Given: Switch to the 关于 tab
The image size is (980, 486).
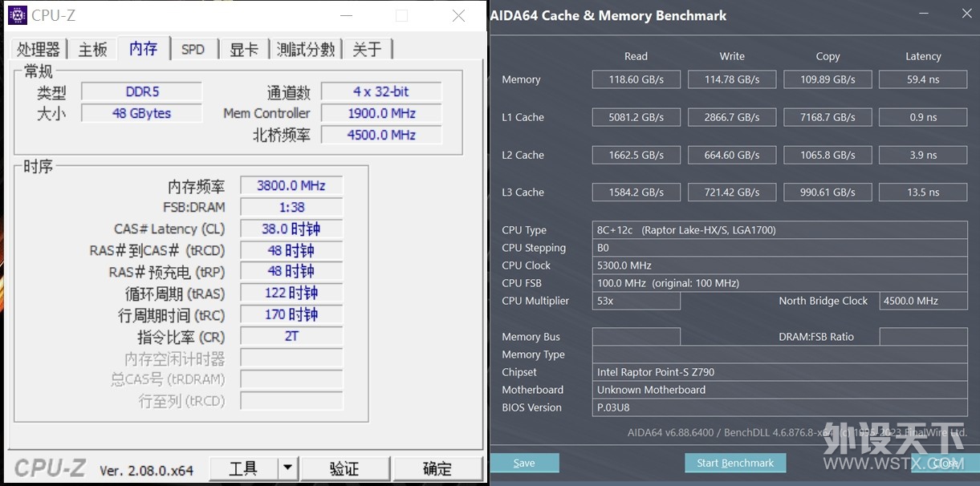Looking at the screenshot, I should [x=368, y=49].
